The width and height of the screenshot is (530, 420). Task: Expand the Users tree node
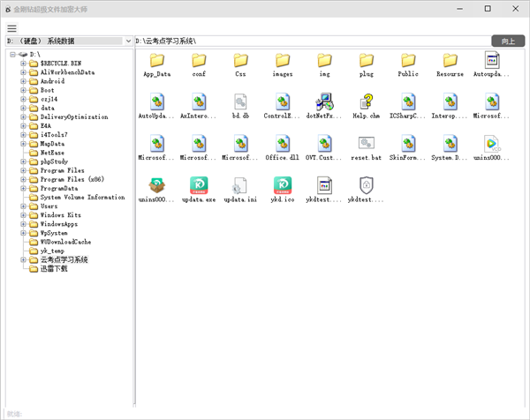[23, 206]
